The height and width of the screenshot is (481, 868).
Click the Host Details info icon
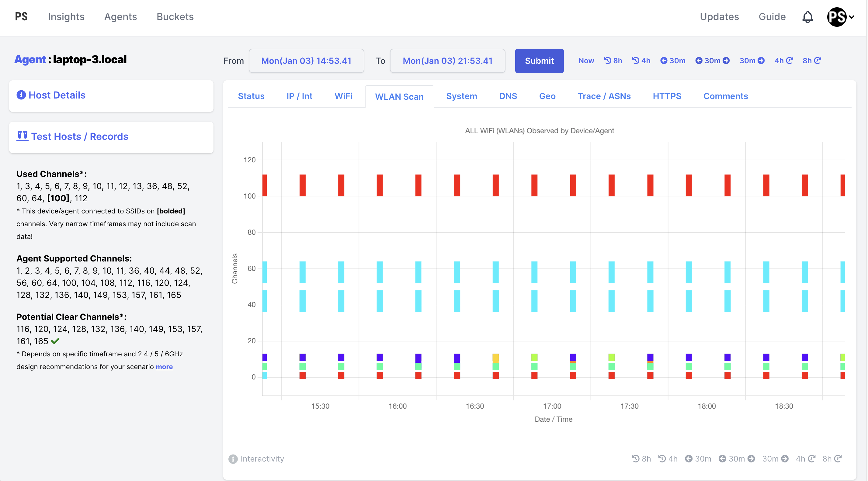pyautogui.click(x=21, y=95)
